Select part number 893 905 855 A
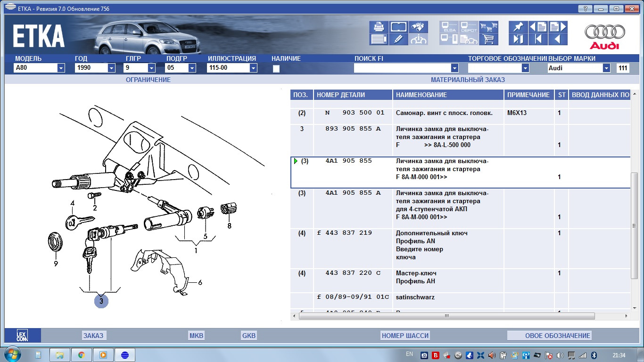This screenshot has width=644, height=362. tap(353, 129)
